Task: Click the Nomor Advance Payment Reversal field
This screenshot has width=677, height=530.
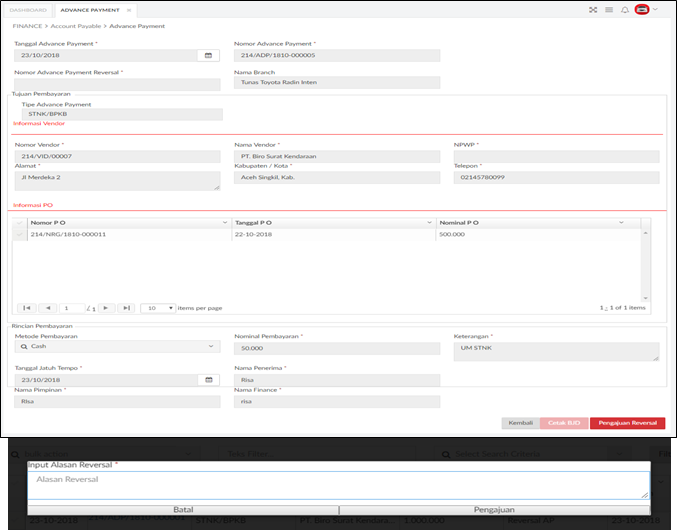Action: coord(117,84)
